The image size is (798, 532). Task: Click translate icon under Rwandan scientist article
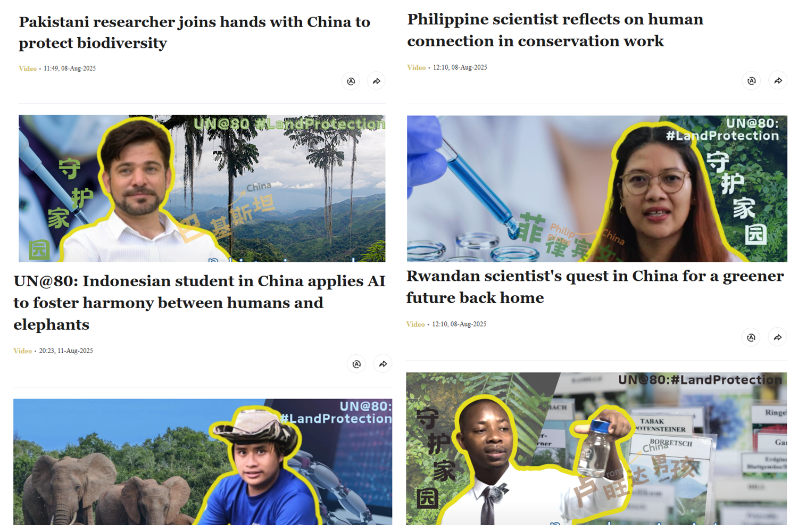coord(751,337)
